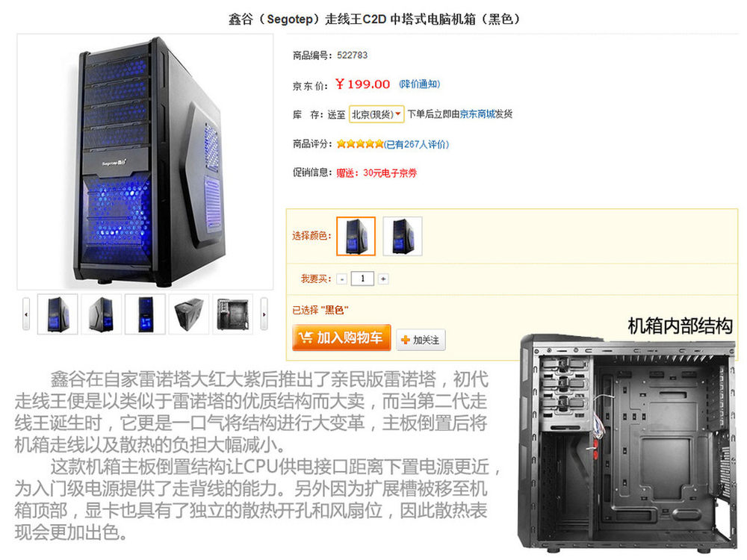The height and width of the screenshot is (560, 747).
Task: Click the left arrow of thumbnail carousel
Action: point(26,314)
